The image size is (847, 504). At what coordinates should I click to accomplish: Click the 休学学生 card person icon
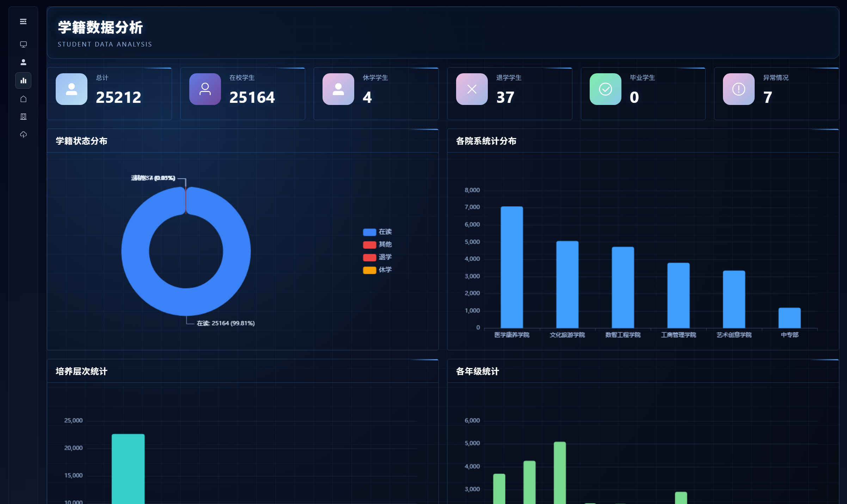click(x=338, y=89)
